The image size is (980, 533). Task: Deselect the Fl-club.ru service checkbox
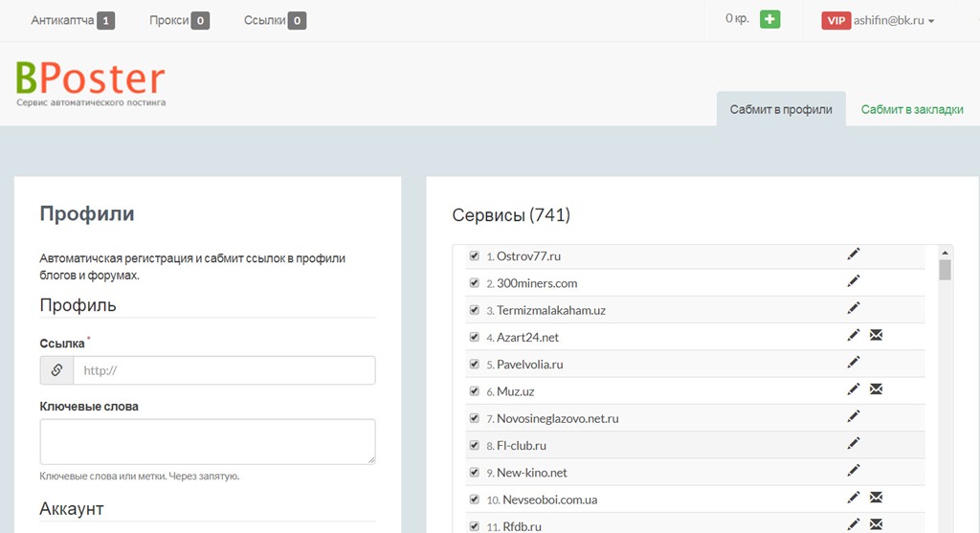coord(474,445)
